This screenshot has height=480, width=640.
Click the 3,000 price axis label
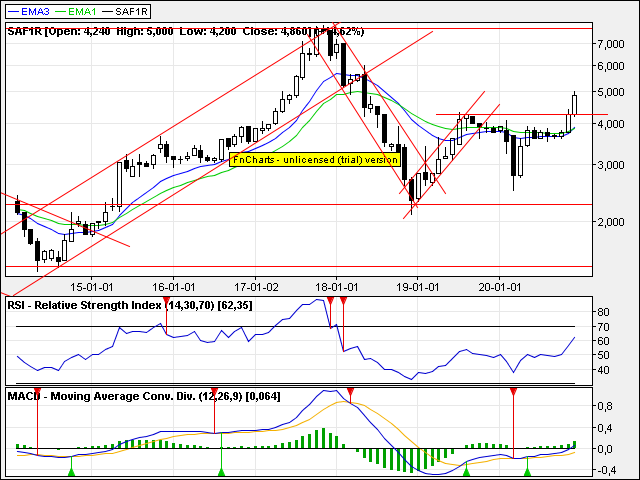(x=611, y=165)
